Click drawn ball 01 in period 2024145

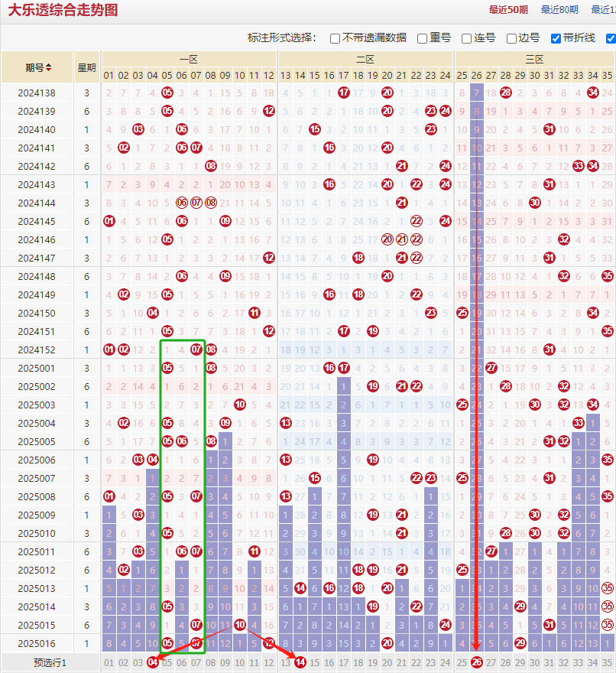tap(109, 221)
